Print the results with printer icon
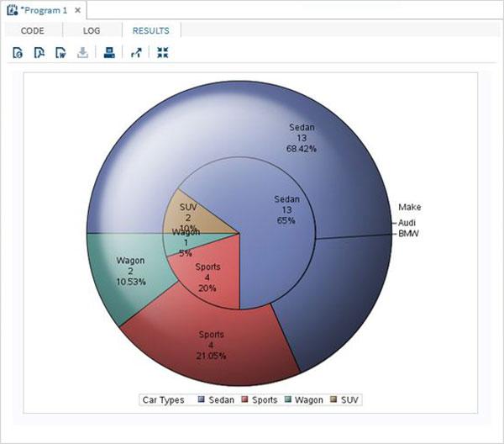504x444 pixels. coord(109,53)
